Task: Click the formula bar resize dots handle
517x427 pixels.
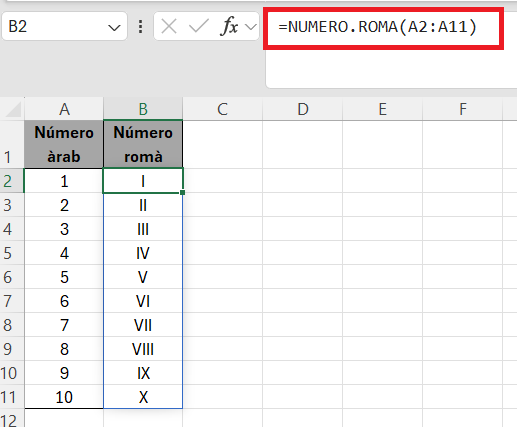Action: coord(141,26)
